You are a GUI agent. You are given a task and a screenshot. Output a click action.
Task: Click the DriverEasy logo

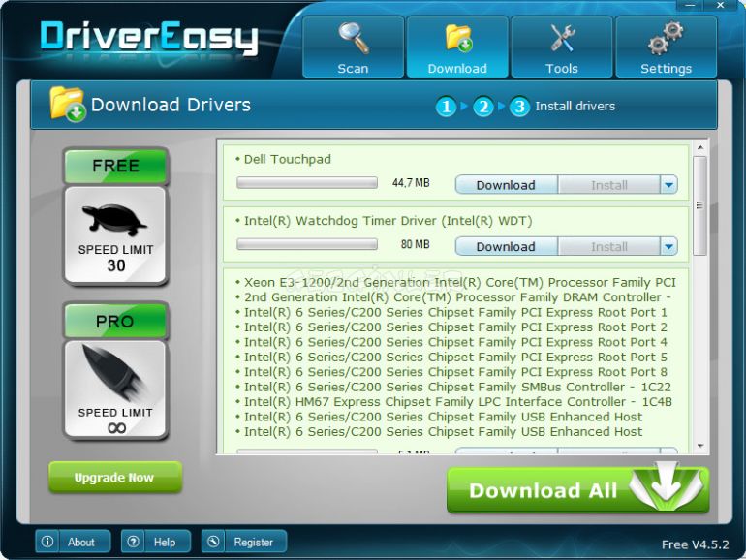tap(149, 37)
